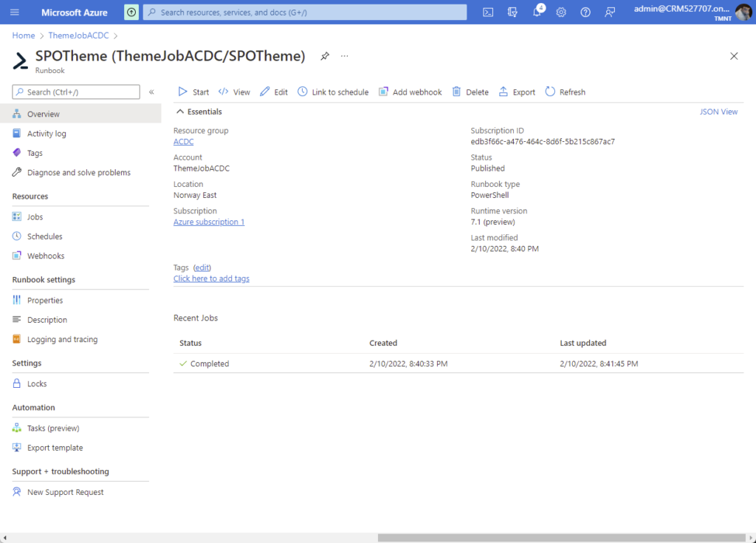This screenshot has height=543, width=756.
Task: Open the Feedback icon in top bar
Action: click(x=610, y=12)
